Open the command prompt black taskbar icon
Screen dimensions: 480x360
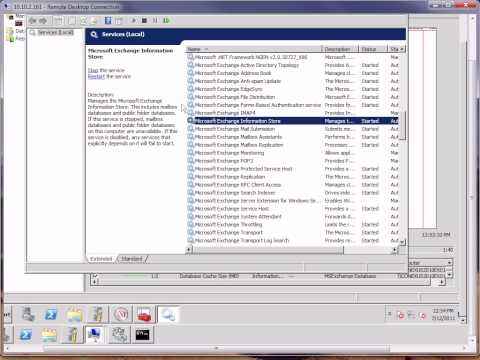[142, 335]
